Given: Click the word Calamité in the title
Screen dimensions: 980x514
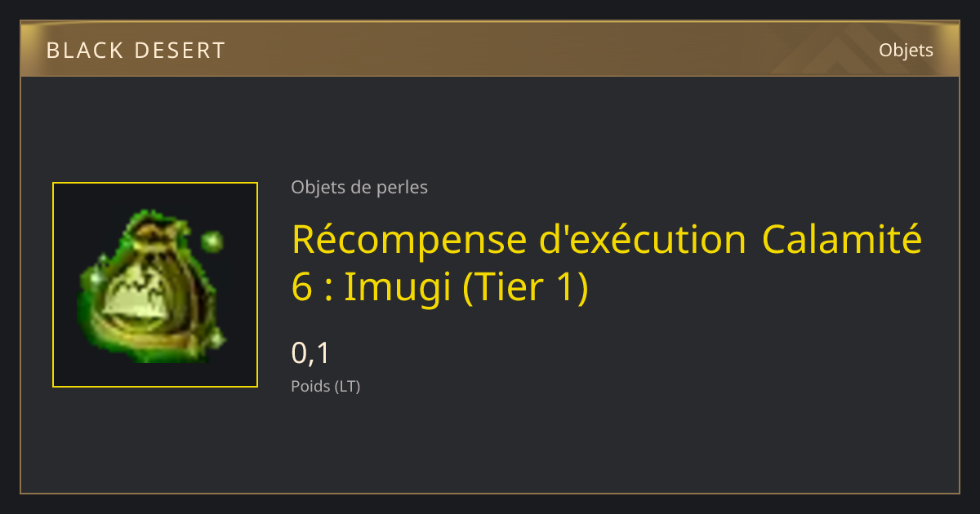Looking at the screenshot, I should pos(842,240).
